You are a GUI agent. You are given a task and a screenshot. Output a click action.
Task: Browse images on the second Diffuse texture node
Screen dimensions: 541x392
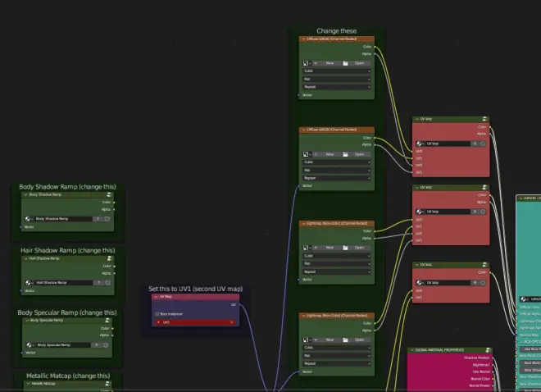[x=307, y=154]
